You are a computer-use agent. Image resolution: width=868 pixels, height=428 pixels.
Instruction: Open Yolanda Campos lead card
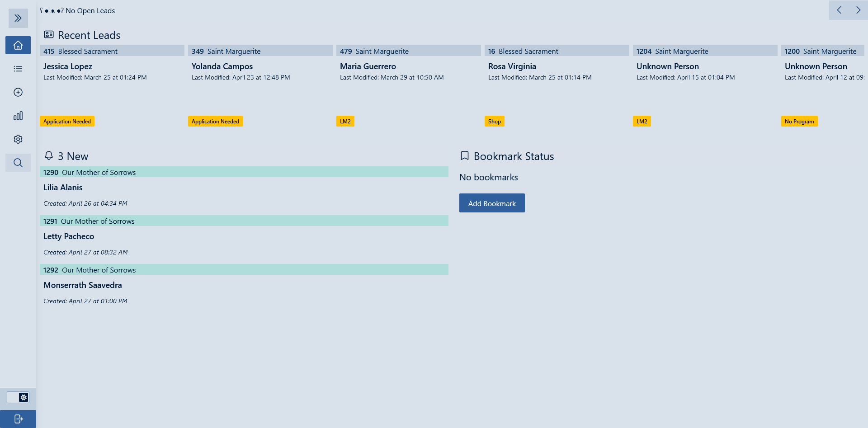[222, 66]
